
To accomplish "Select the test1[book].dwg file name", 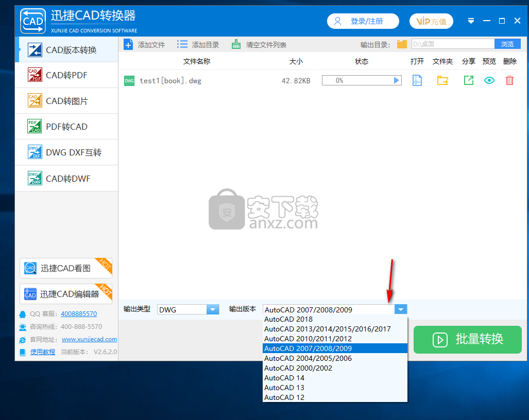I will point(170,81).
